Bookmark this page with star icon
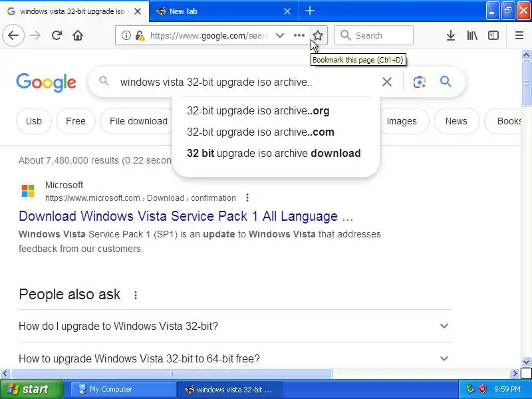 click(318, 35)
